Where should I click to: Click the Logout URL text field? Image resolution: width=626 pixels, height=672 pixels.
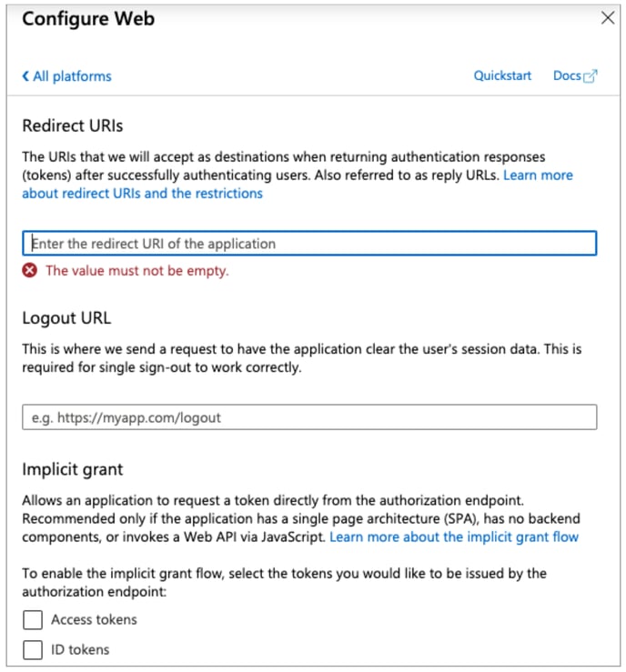pyautogui.click(x=309, y=417)
